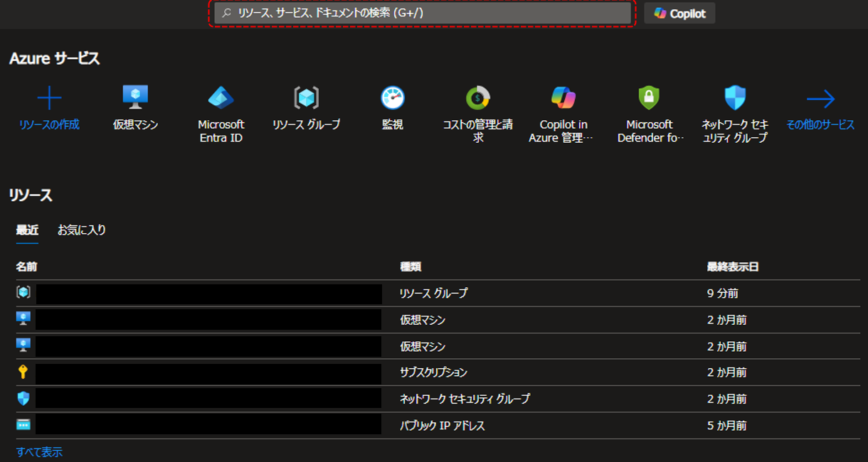Open ネットワーク セキュリティ グループ service
The image size is (868, 462).
[x=735, y=97]
